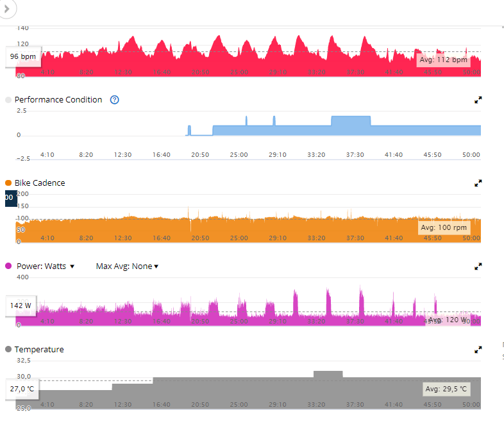504x433 pixels.
Task: Click the 4:10 label on Performance Condition axis
Action: pos(47,155)
